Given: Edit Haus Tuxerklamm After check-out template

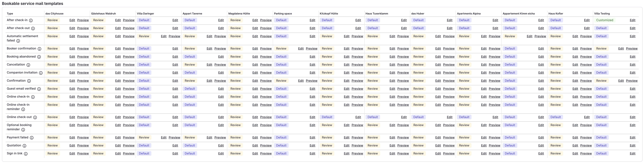Looking at the screenshot, I should (404, 28).
